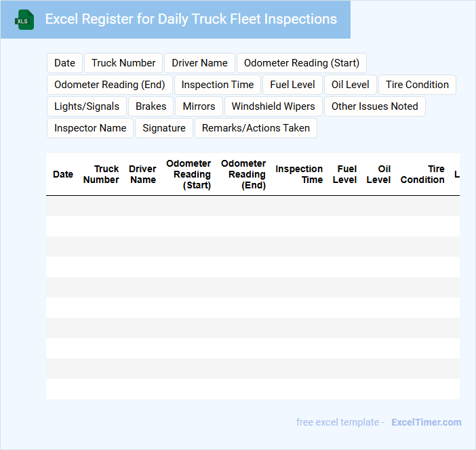Click the Tire Condition table header
The width and height of the screenshot is (476, 450).
pyautogui.click(x=422, y=174)
